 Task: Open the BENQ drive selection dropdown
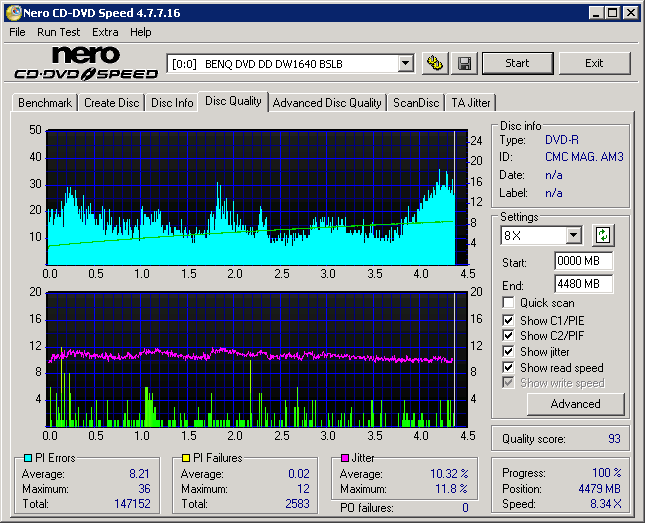click(405, 63)
